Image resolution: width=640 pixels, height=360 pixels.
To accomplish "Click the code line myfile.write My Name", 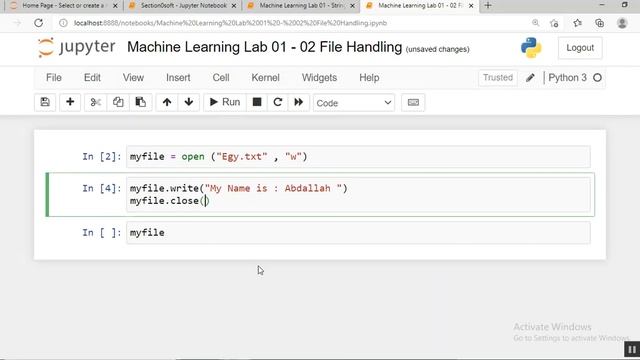I will point(238,188).
